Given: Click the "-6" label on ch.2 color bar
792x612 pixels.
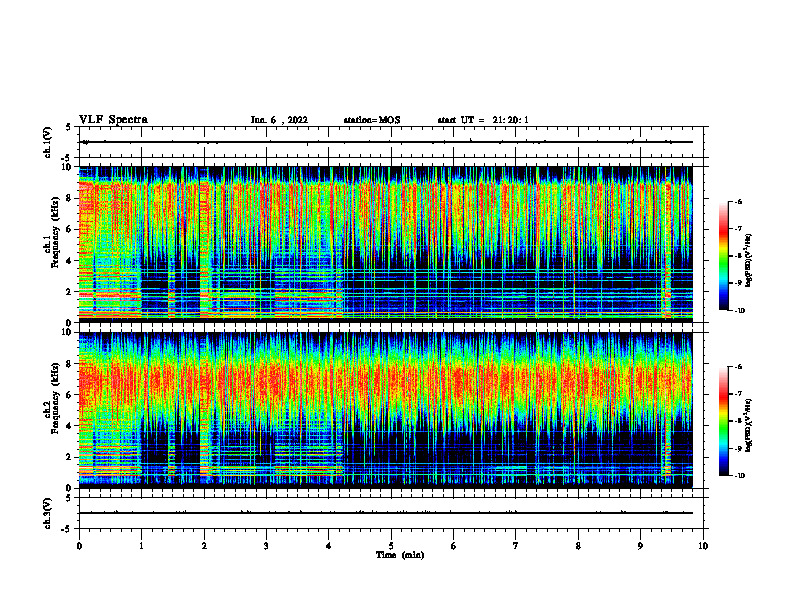Looking at the screenshot, I should tap(738, 367).
